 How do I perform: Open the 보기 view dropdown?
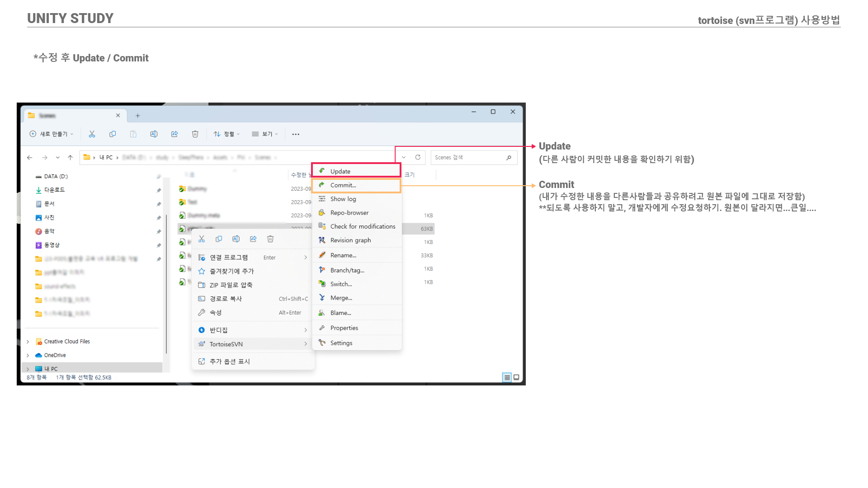pos(265,134)
